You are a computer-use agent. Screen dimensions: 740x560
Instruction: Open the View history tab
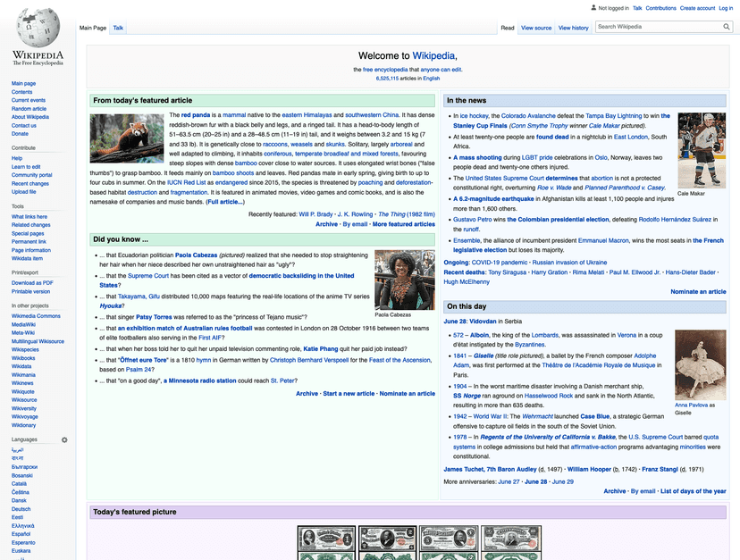tap(574, 28)
